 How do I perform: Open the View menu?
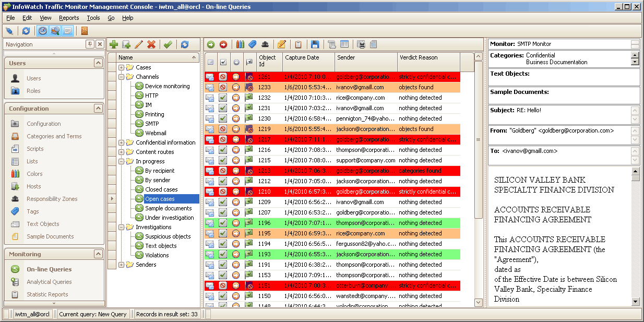point(45,18)
